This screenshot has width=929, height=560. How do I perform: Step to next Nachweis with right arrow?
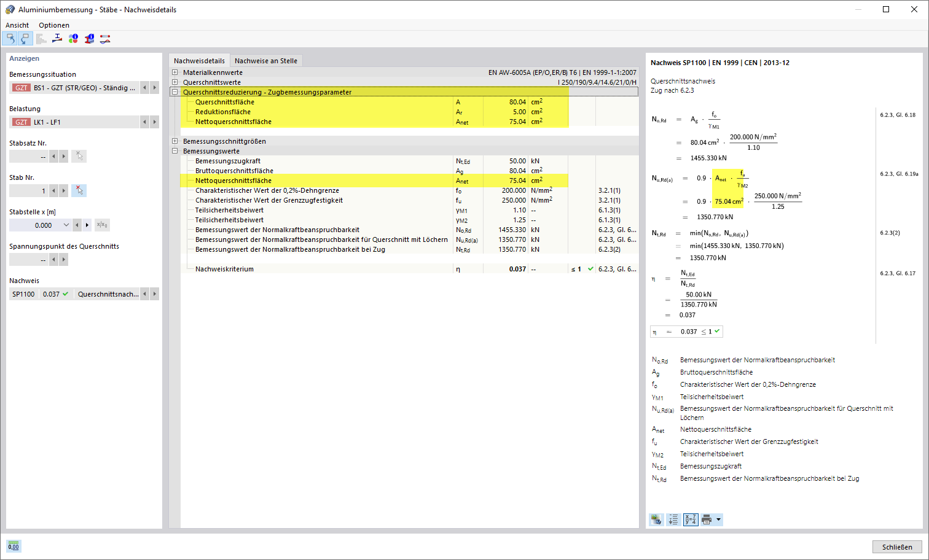point(155,294)
